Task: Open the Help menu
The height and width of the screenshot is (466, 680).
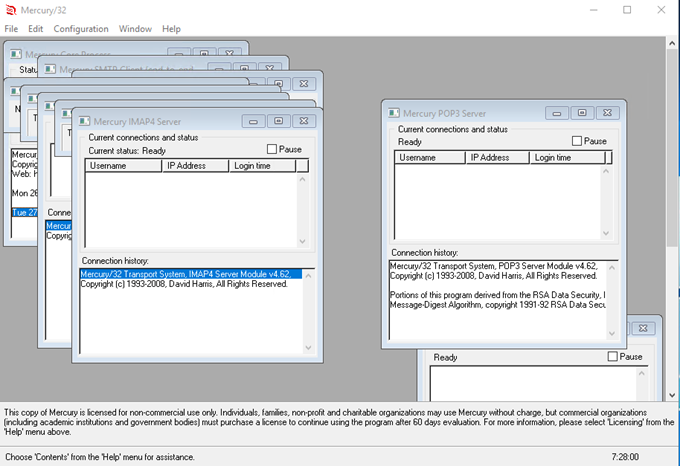Action: pyautogui.click(x=171, y=29)
